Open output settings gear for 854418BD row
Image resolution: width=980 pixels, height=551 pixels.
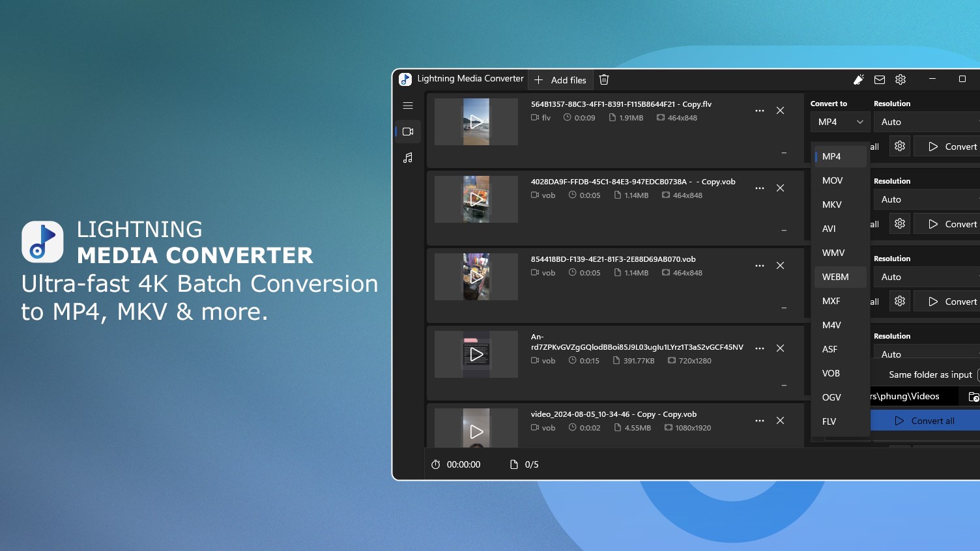(900, 302)
